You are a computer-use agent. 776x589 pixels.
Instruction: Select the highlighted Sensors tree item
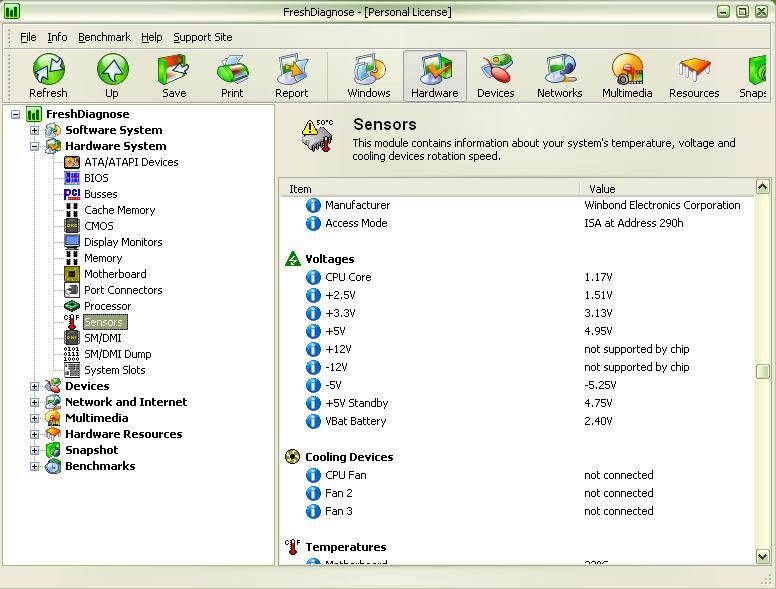coord(103,322)
